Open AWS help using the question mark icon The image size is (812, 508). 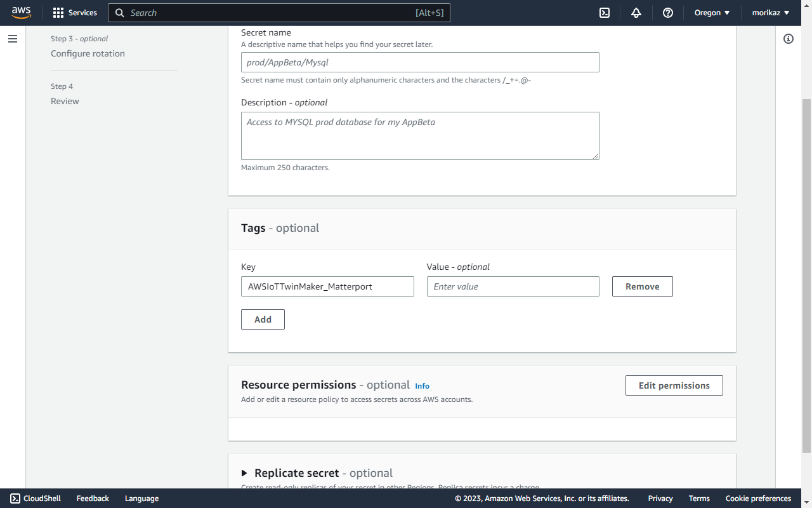tap(667, 13)
